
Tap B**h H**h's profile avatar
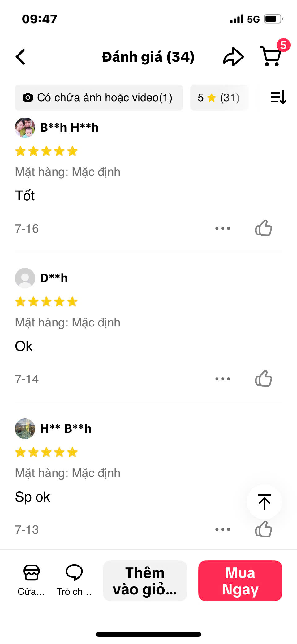25,128
